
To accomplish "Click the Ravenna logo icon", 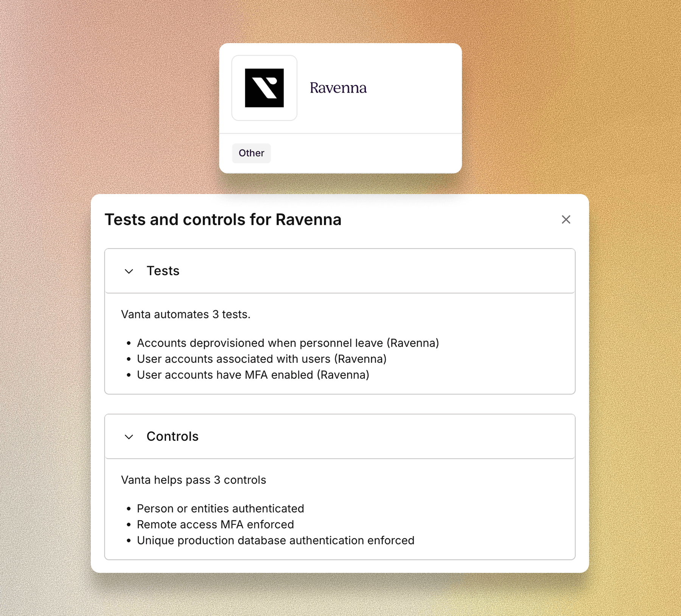I will point(264,88).
